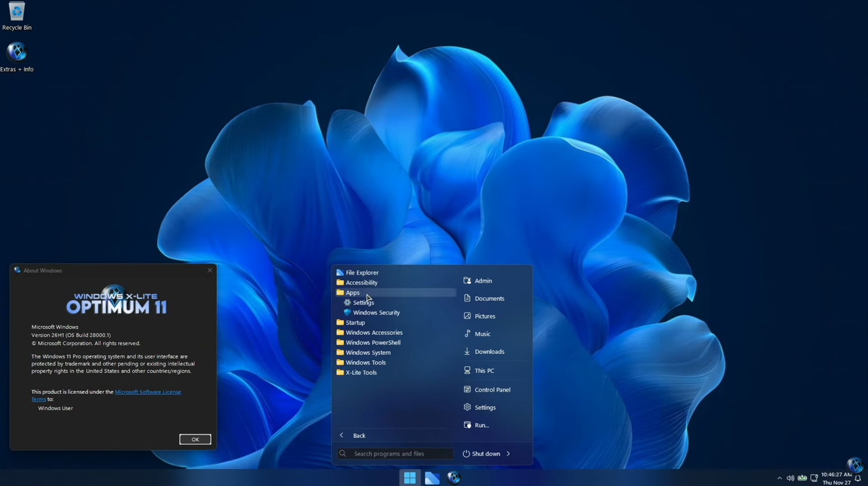
Task: Click the 'Windows User' licensee text
Action: tap(56, 408)
